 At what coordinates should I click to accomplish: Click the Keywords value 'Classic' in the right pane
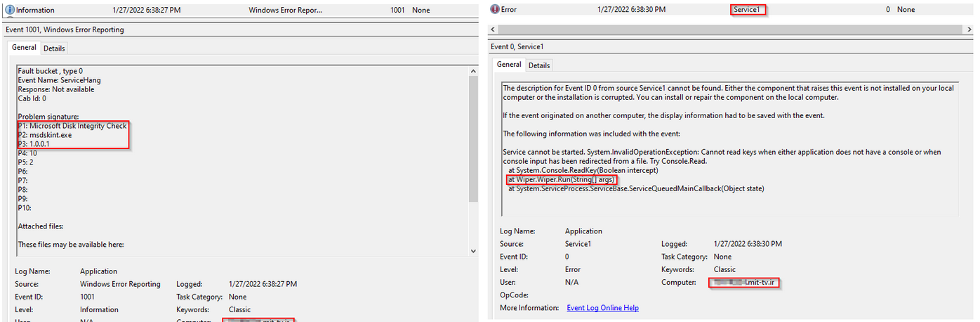click(x=724, y=269)
